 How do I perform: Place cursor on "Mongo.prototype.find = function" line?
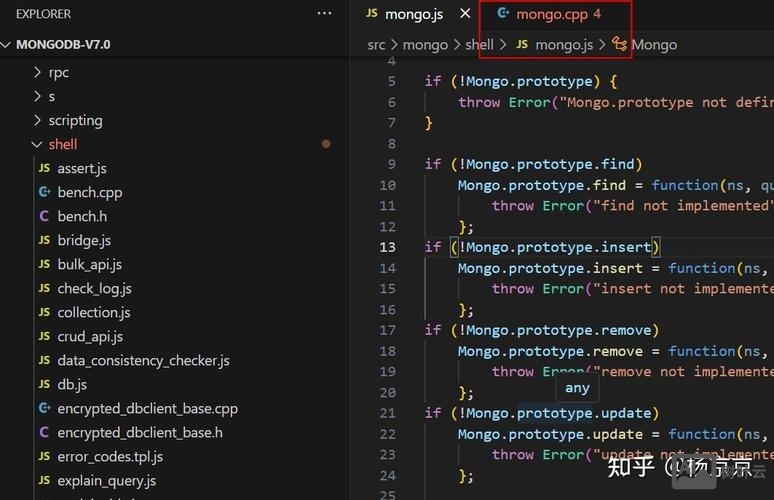click(616, 186)
